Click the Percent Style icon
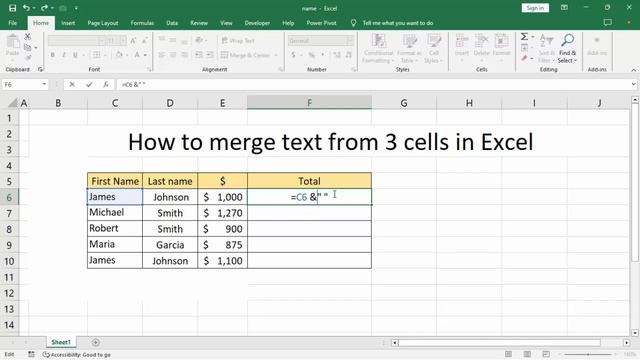Image resolution: width=640 pixels, height=360 pixels. pos(311,55)
